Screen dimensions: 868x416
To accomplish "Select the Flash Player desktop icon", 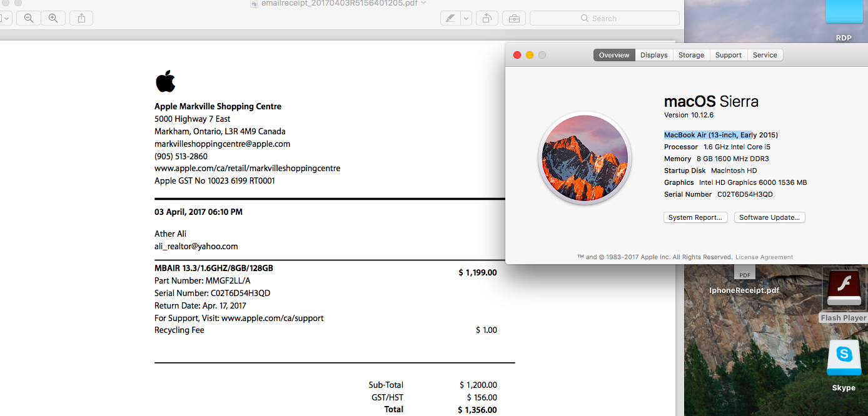I will click(844, 295).
